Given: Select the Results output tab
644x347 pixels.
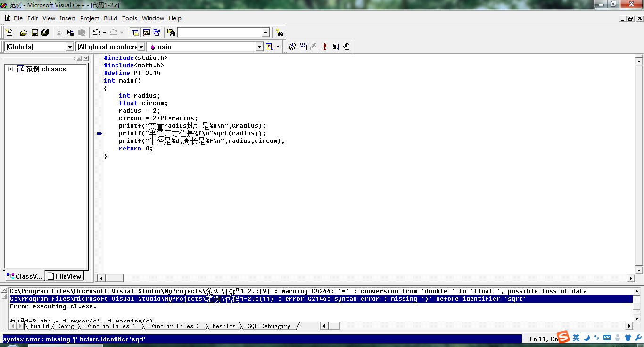Looking at the screenshot, I should coord(223,326).
